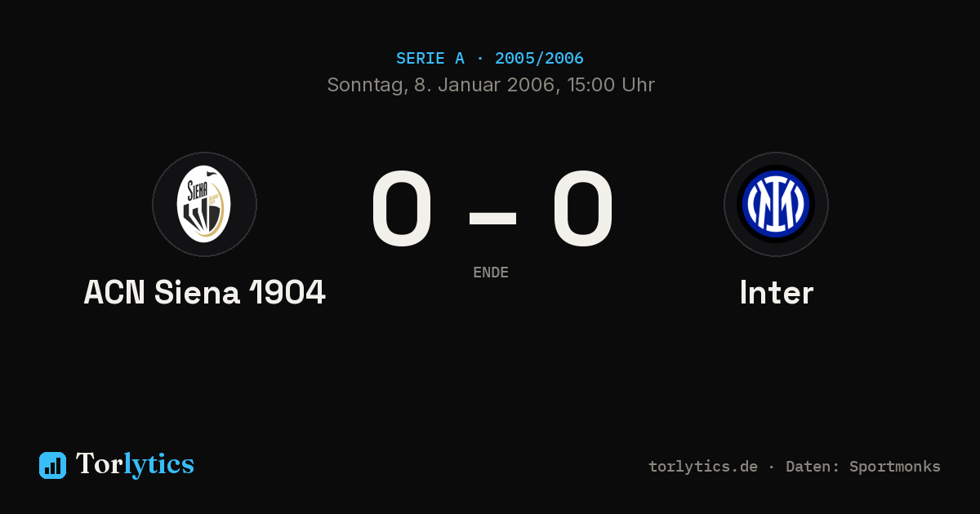
Task: Click the Torlytics bar-chart logo icon
Action: pos(52,466)
